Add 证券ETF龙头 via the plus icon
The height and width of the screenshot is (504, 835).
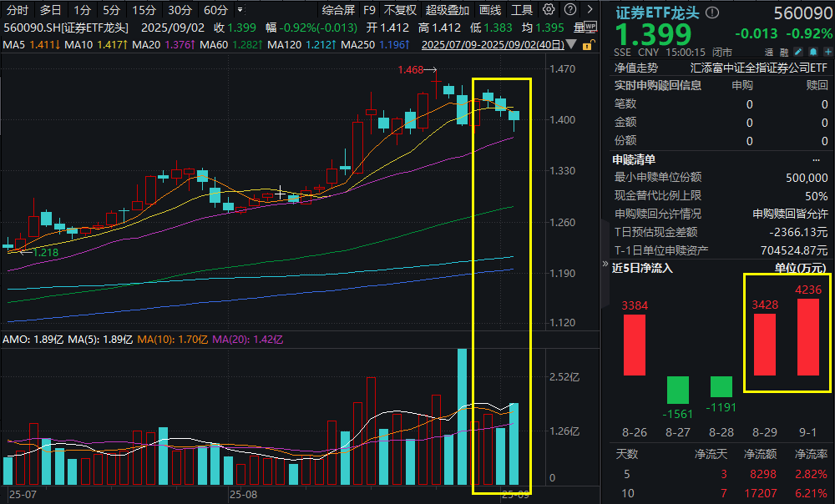tap(827, 52)
